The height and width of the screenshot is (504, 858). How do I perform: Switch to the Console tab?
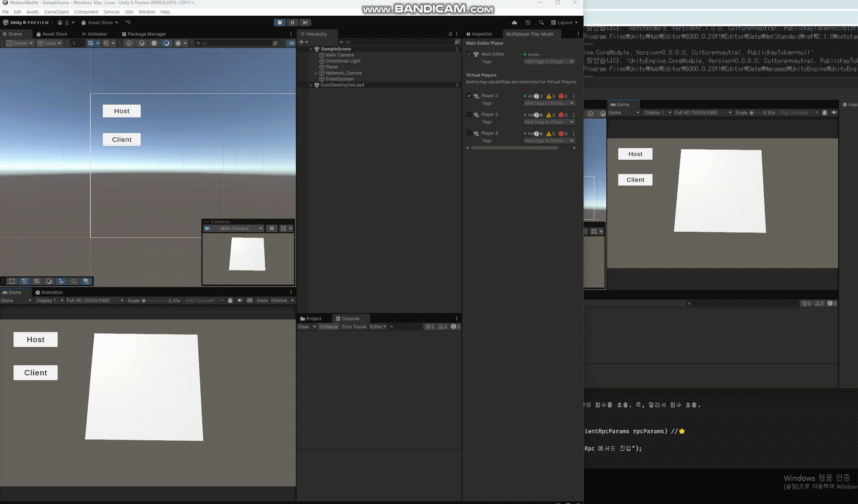[x=350, y=319]
